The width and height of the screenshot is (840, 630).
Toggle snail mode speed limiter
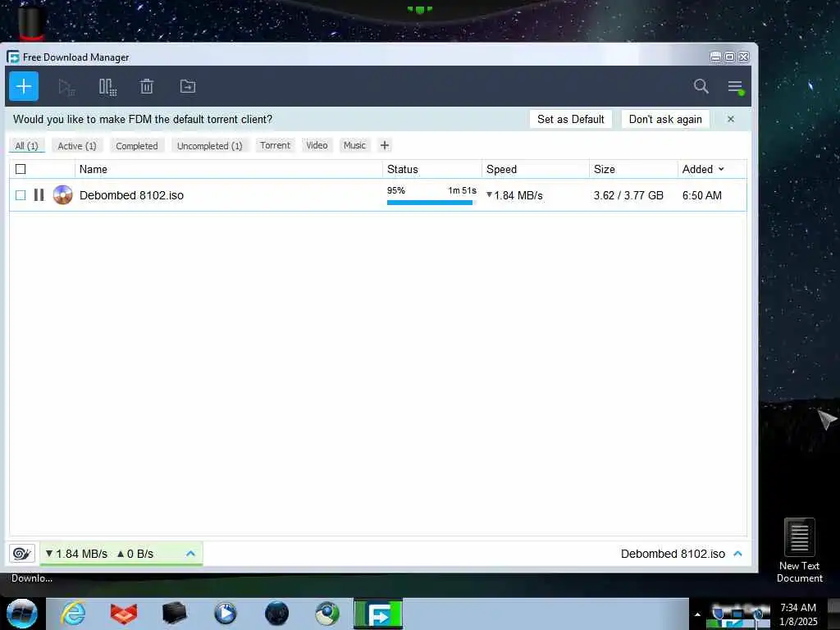click(x=22, y=554)
